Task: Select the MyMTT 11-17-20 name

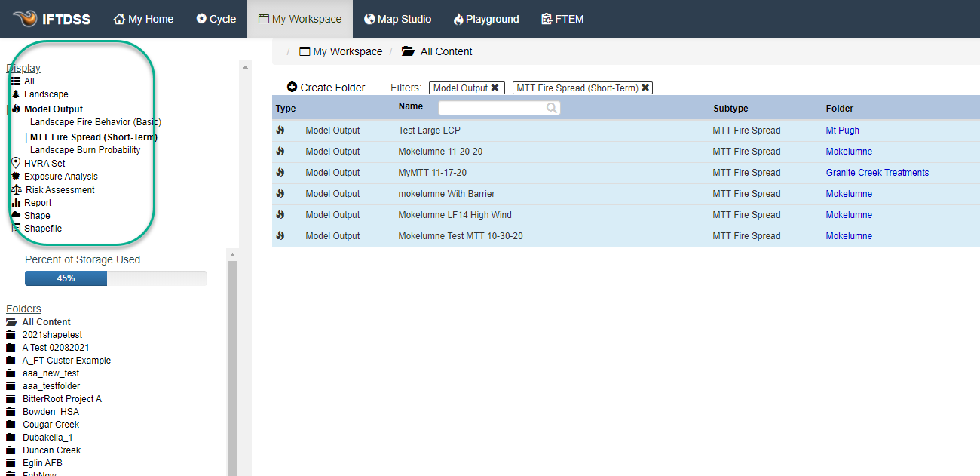Action: (x=433, y=173)
